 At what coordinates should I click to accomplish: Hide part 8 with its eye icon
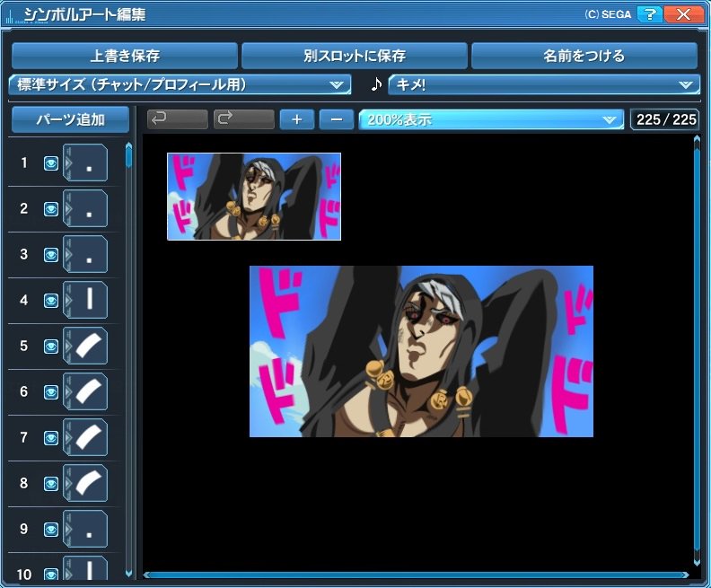click(x=51, y=484)
